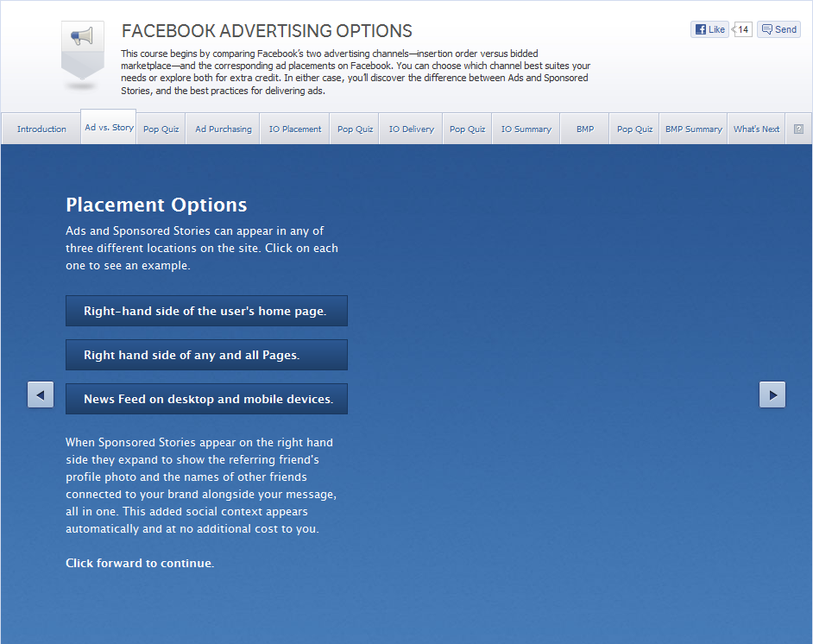Viewport: 813px width, 644px height.
Task: Click the help question mark icon
Action: pyautogui.click(x=798, y=129)
